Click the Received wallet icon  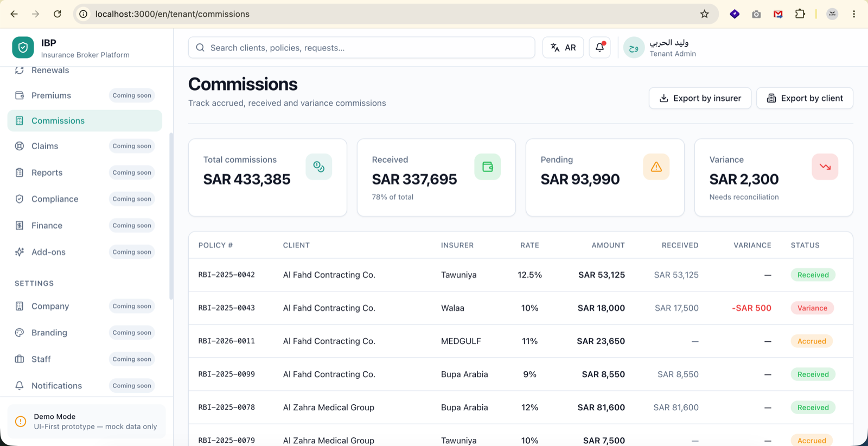click(487, 167)
